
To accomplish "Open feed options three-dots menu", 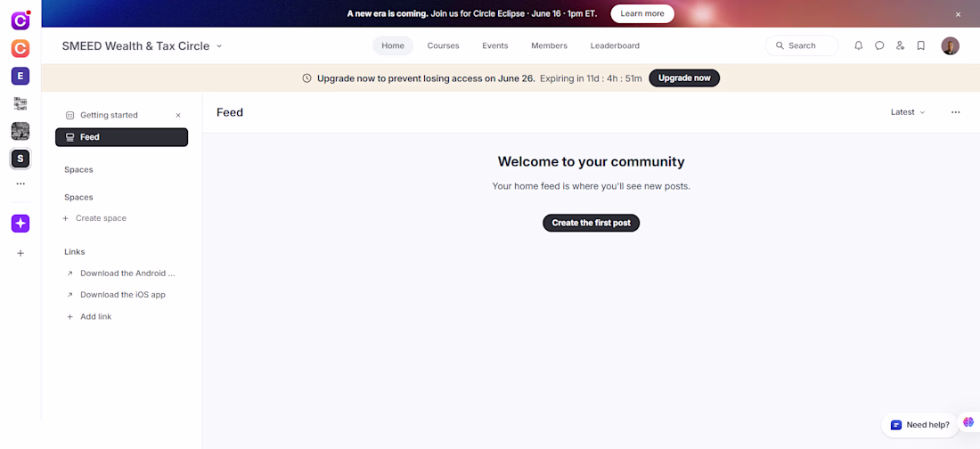I will tap(956, 112).
